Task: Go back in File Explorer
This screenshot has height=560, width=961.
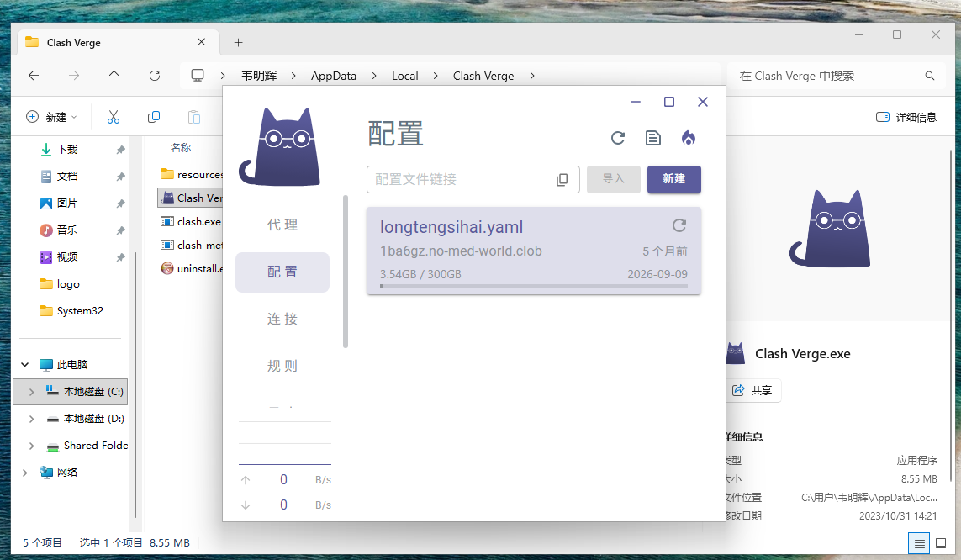Action: (34, 76)
